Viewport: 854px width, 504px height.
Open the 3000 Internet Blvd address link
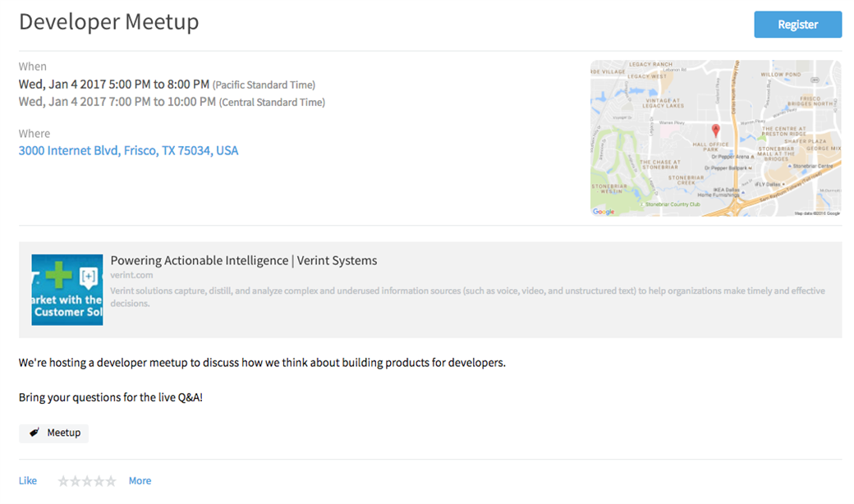[x=129, y=151]
